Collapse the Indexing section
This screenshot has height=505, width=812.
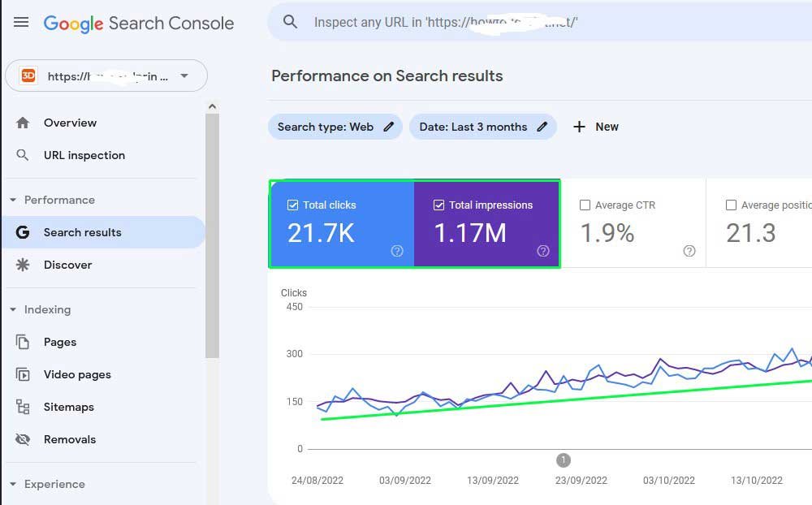pos(13,309)
